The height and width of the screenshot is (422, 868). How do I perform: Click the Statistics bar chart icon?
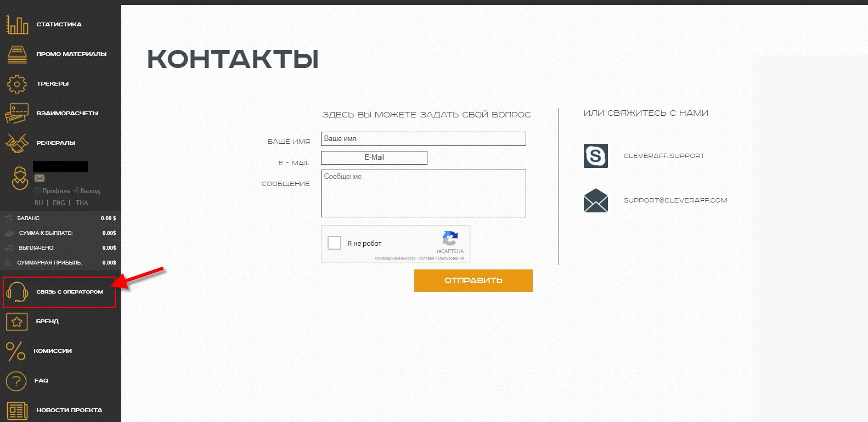click(17, 25)
